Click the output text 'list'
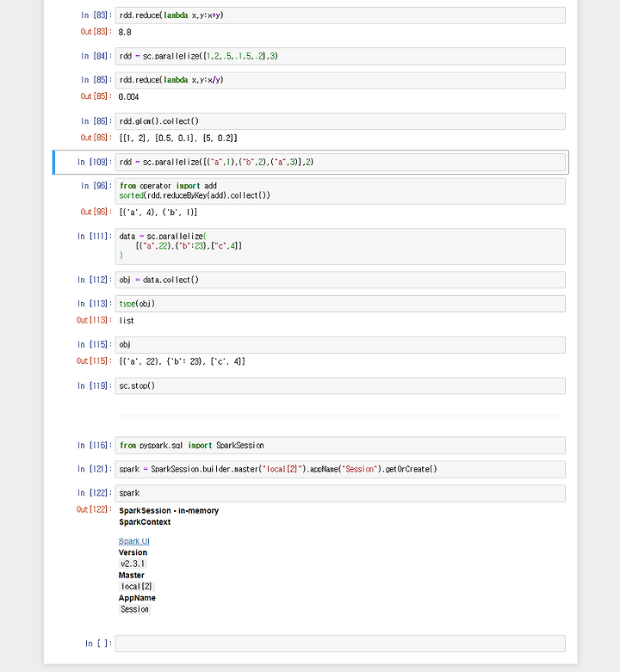The height and width of the screenshot is (672, 620). click(x=127, y=321)
